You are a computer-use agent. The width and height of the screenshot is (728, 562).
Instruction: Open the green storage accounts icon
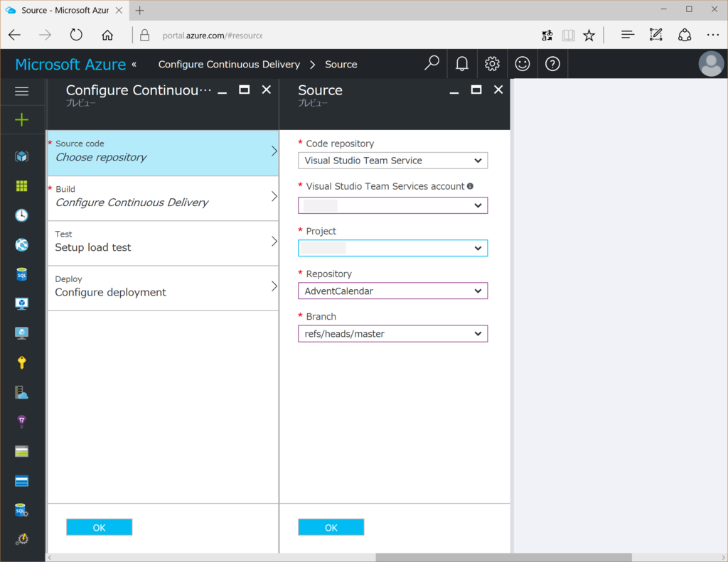21,451
